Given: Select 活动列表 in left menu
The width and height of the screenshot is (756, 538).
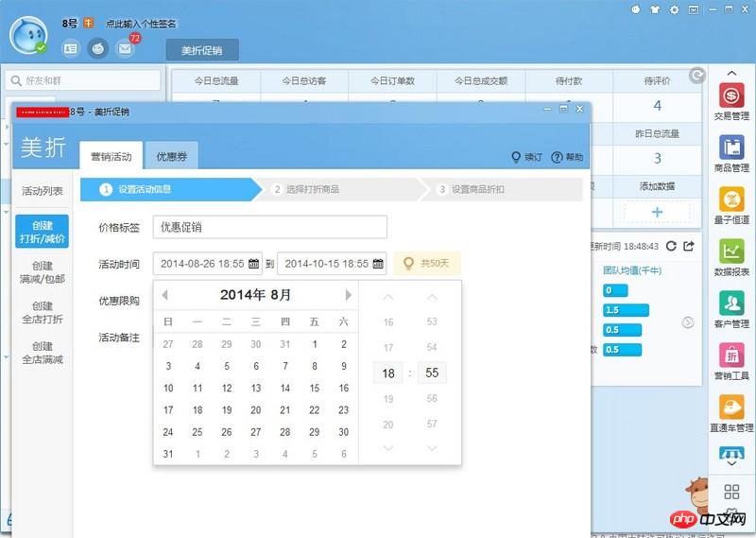Looking at the screenshot, I should 43,191.
